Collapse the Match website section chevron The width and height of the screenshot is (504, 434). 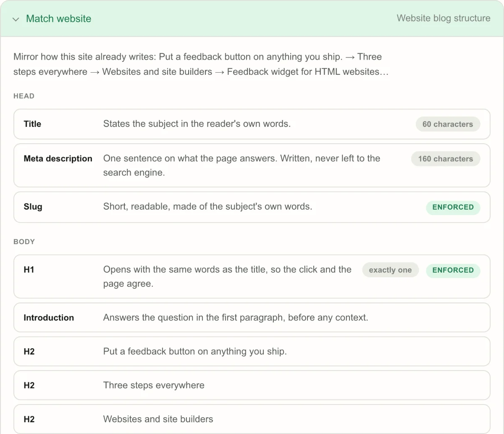point(16,19)
